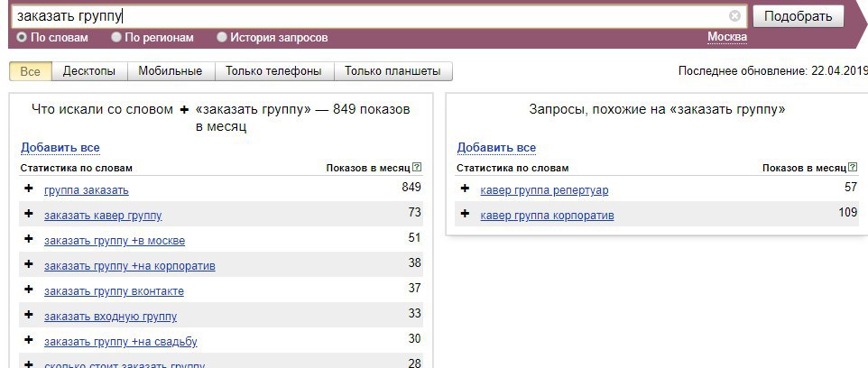Open 'кавер группа корпоратив' link

coord(547,216)
